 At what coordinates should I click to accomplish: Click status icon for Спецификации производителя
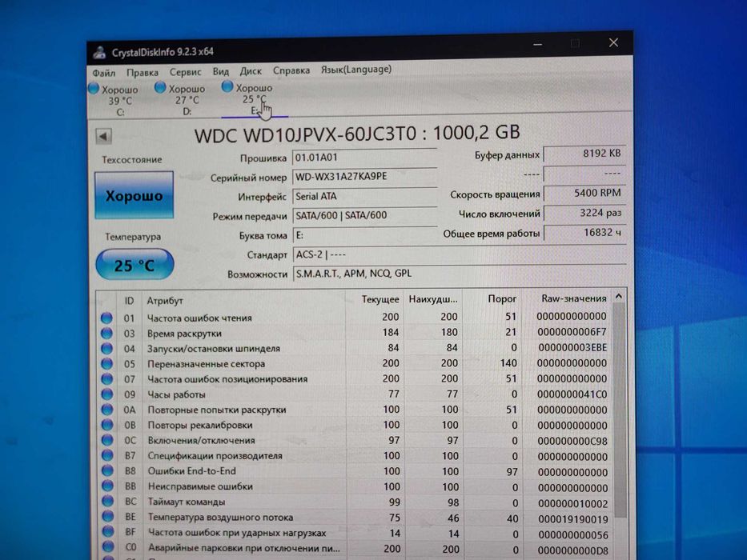pyautogui.click(x=107, y=455)
